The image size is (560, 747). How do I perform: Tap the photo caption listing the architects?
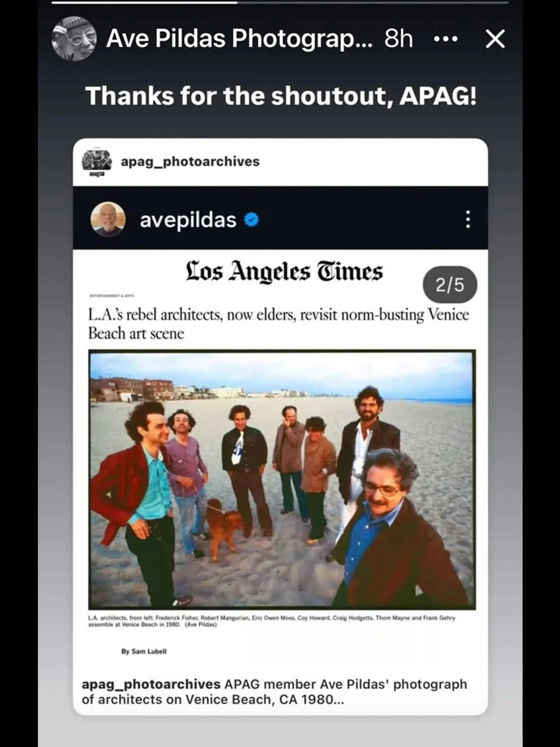pos(272,621)
